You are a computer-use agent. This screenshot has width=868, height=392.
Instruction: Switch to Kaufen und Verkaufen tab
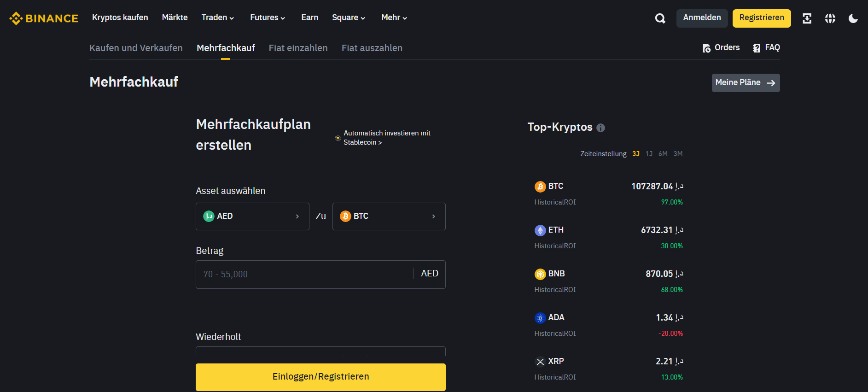coord(136,48)
